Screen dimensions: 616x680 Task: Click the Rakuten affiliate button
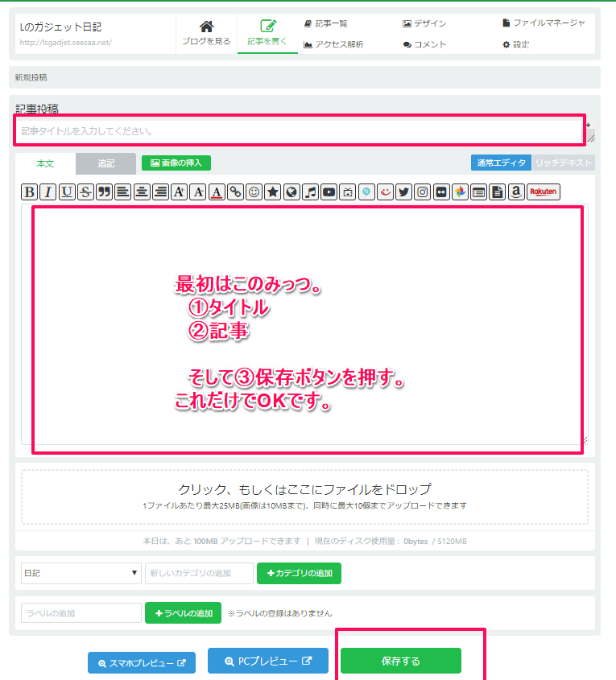(544, 192)
